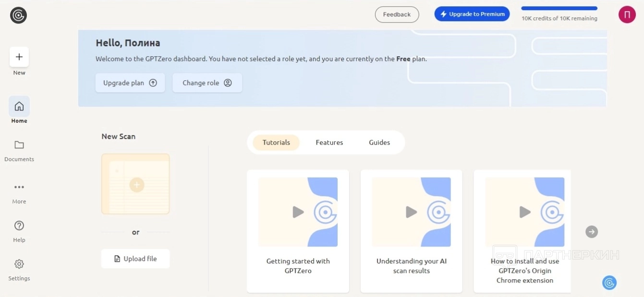Click the Feedback button
This screenshot has width=644, height=297.
point(397,14)
